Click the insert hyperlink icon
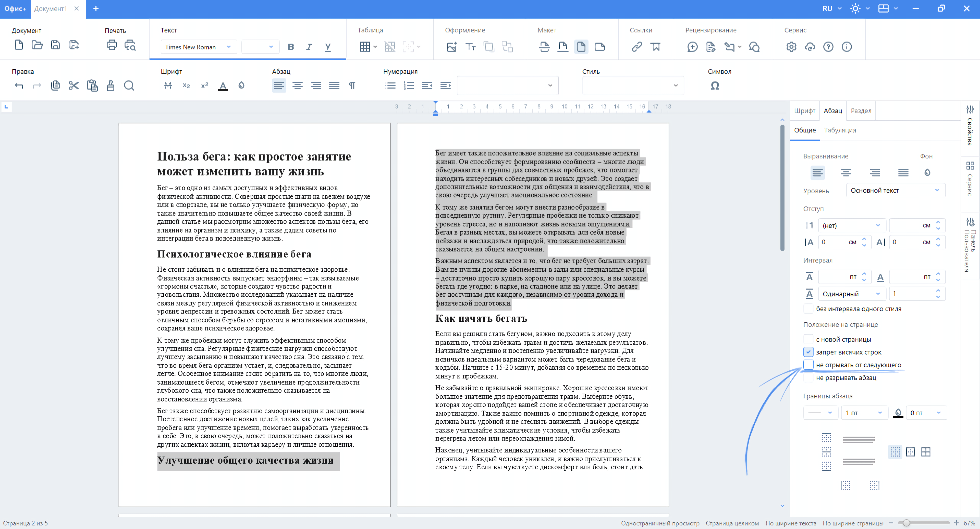Viewport: 980px width, 529px height. tap(637, 47)
